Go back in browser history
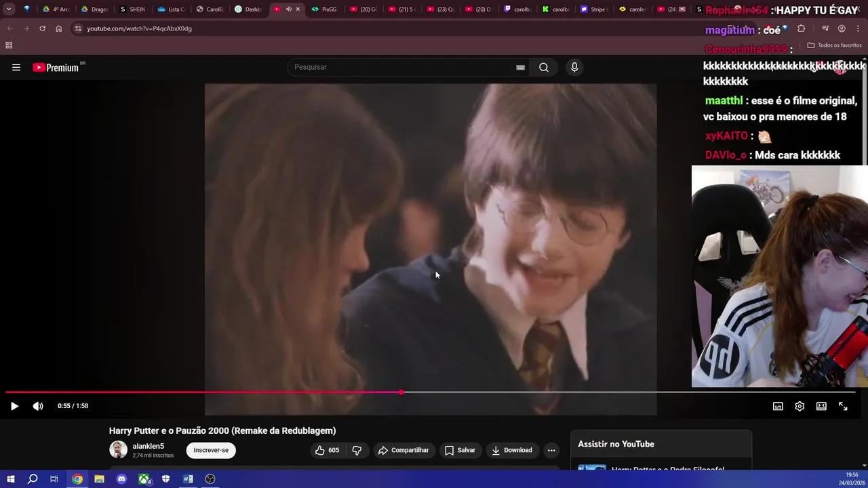The width and height of the screenshot is (868, 488). [9, 28]
